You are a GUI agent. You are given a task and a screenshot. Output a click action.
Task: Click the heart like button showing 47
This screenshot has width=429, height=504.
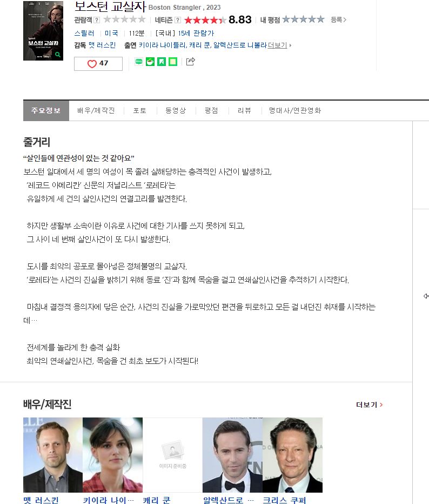click(x=98, y=64)
